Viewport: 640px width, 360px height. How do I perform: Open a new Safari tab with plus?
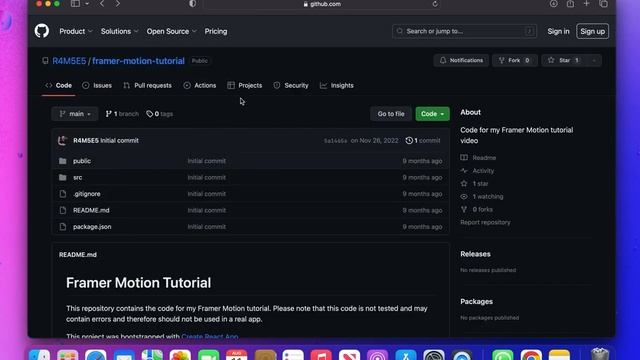tap(587, 4)
